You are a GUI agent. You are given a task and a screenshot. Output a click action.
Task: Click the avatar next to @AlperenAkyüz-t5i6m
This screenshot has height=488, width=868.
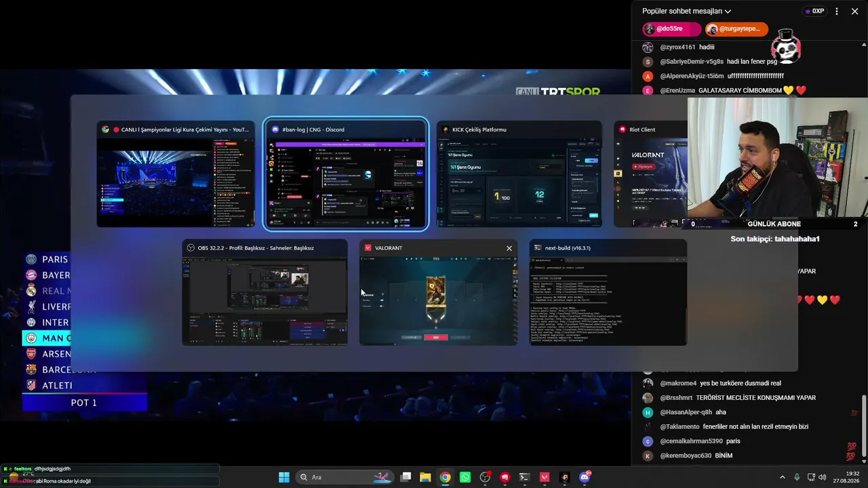[648, 76]
